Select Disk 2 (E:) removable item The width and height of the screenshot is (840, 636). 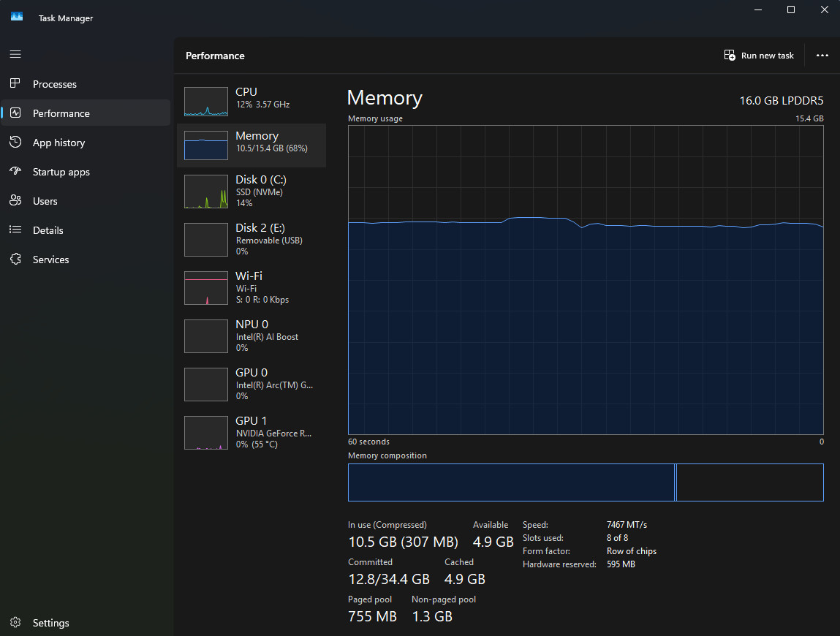coord(251,240)
